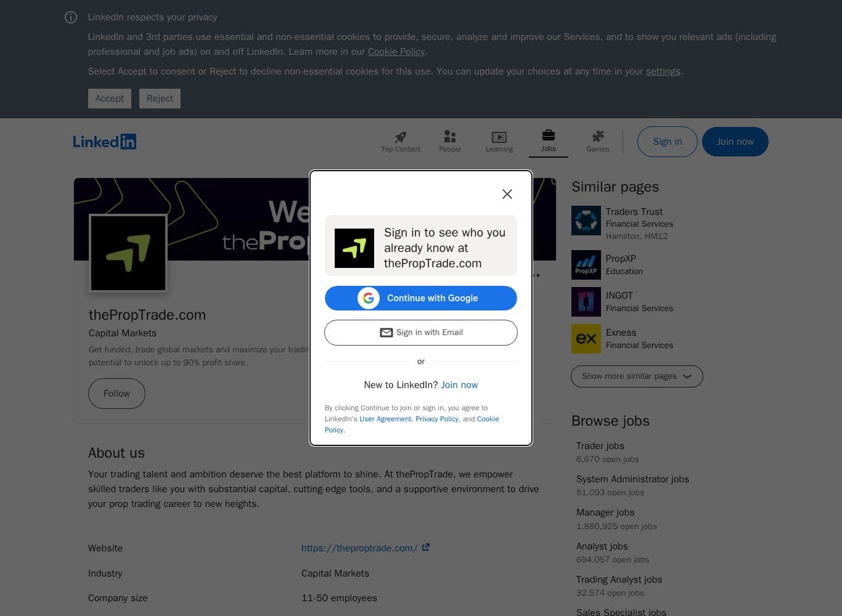The height and width of the screenshot is (616, 842).
Task: Click the envelope icon in Sign in with Email
Action: 386,333
